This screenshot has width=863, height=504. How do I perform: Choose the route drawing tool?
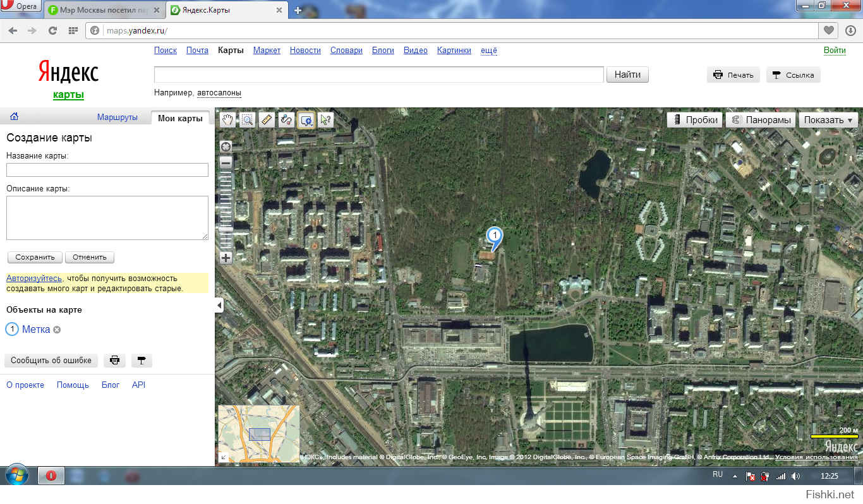286,119
